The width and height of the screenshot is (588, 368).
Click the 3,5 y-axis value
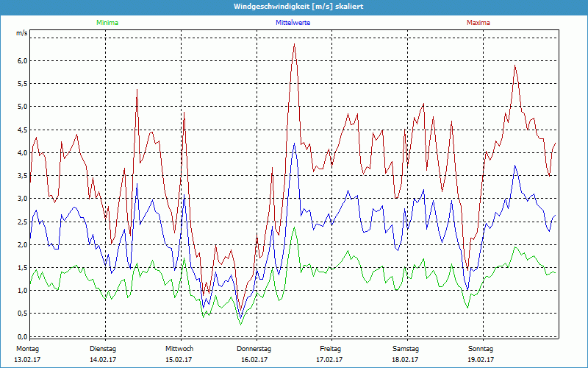pos(23,176)
